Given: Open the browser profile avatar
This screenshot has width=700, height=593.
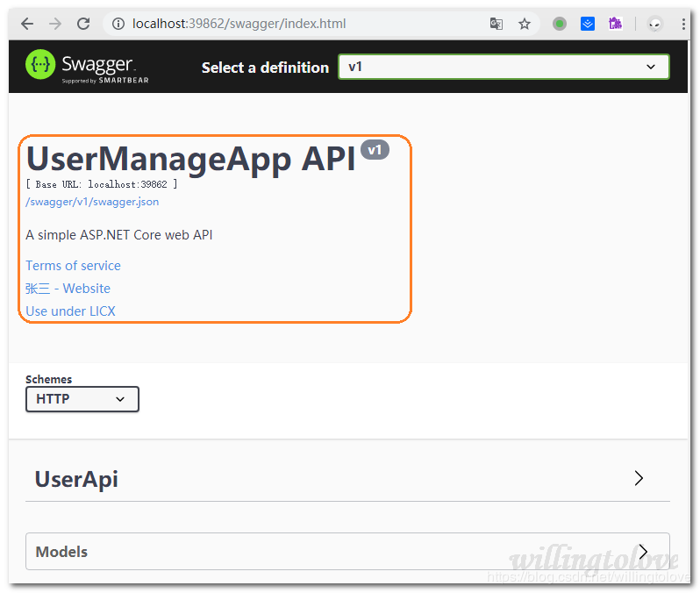Looking at the screenshot, I should tap(655, 24).
